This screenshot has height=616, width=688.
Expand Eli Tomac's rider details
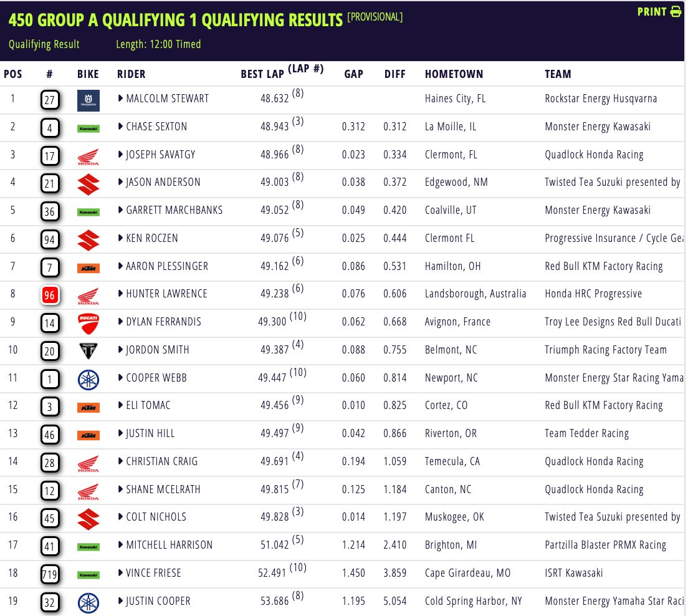121,405
